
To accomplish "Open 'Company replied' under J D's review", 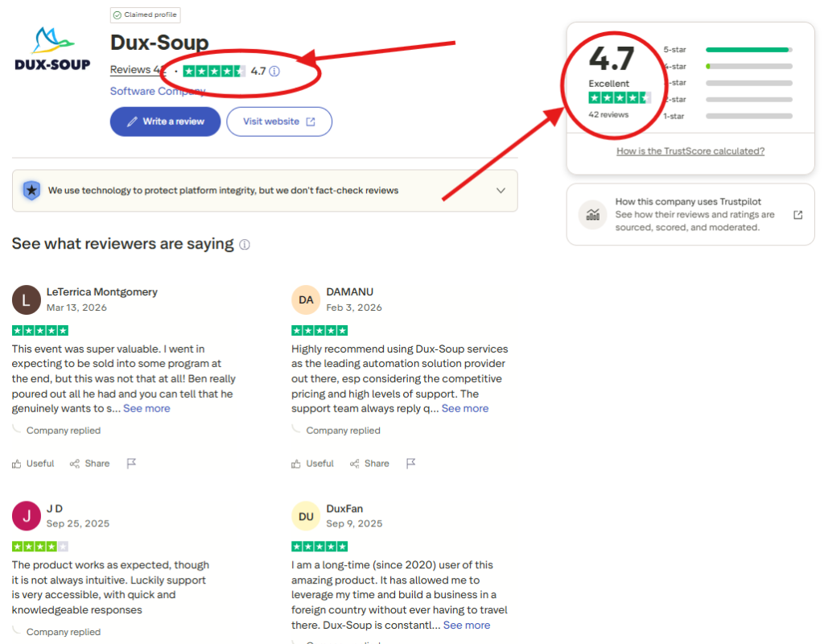I will 63,632.
